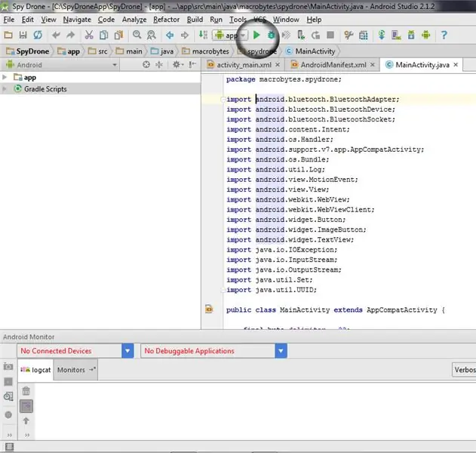476x453 pixels.
Task: Expand the app module tree node
Action: coord(5,77)
